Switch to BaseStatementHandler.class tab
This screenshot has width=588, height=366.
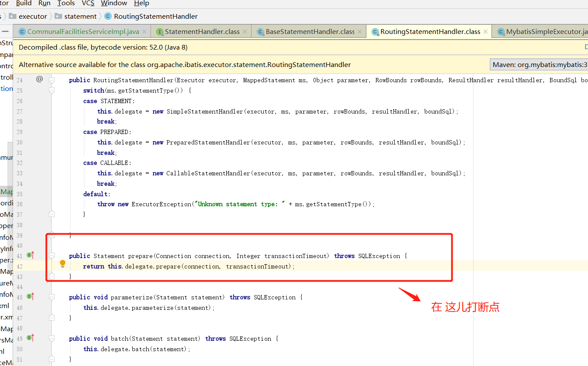[309, 32]
